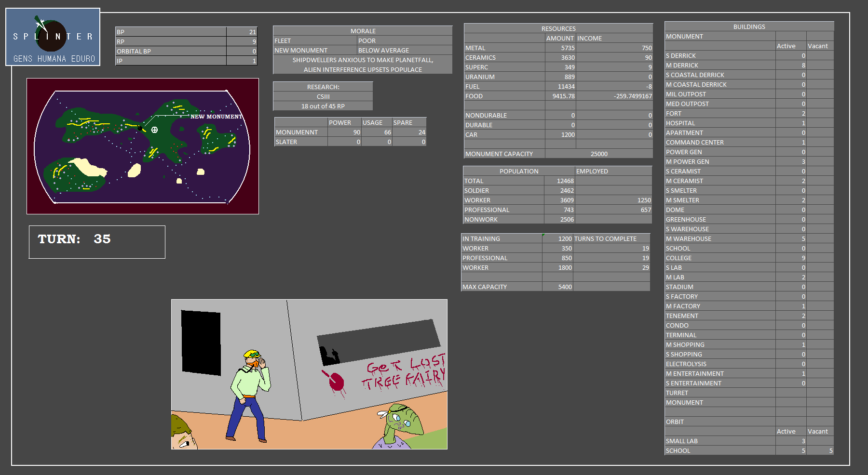The image size is (868, 475).
Task: Select the METAL amount cell 5735
Action: pos(560,48)
